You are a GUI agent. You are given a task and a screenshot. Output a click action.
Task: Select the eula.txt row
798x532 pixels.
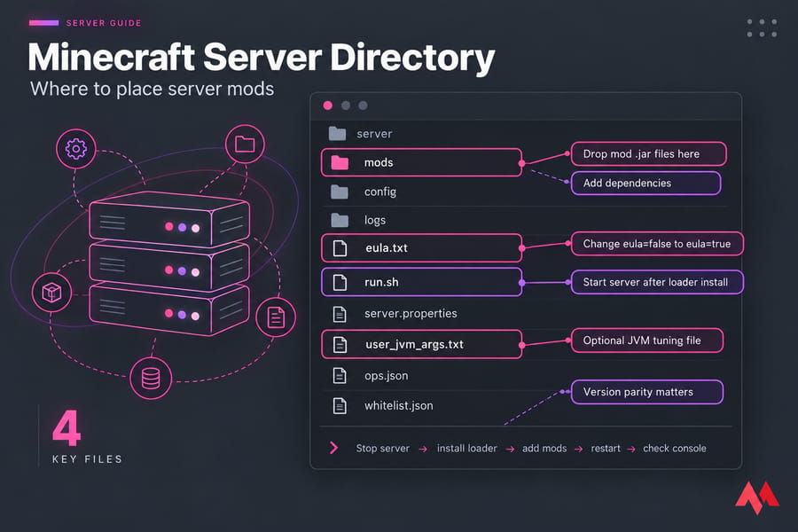tap(422, 248)
